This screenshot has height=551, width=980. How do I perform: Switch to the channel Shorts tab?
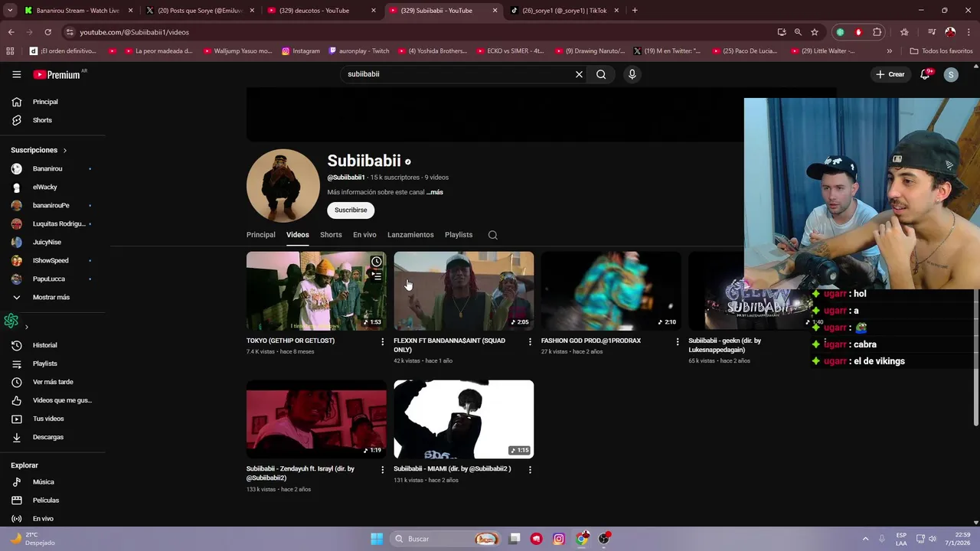pos(331,235)
